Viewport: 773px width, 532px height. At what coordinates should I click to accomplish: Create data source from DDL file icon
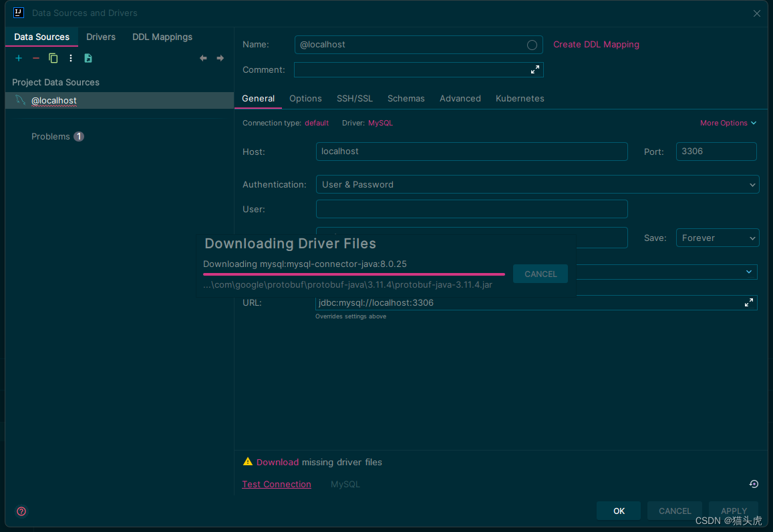(88, 58)
